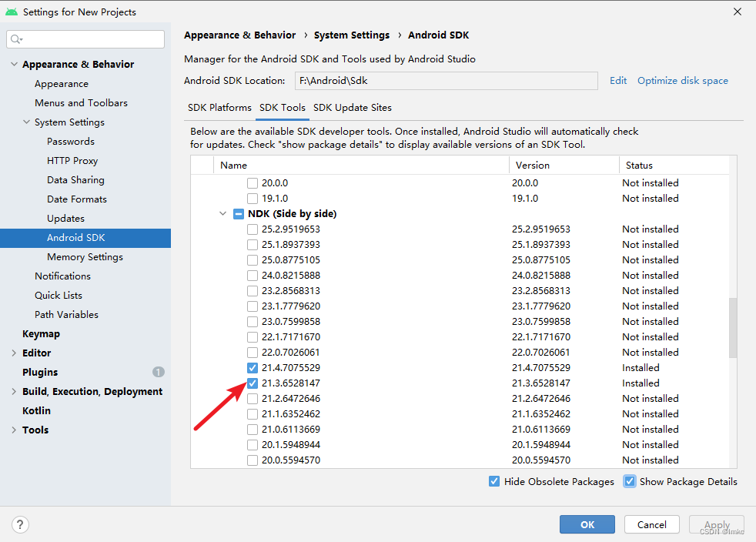
Task: Open Notifications settings
Action: click(62, 276)
